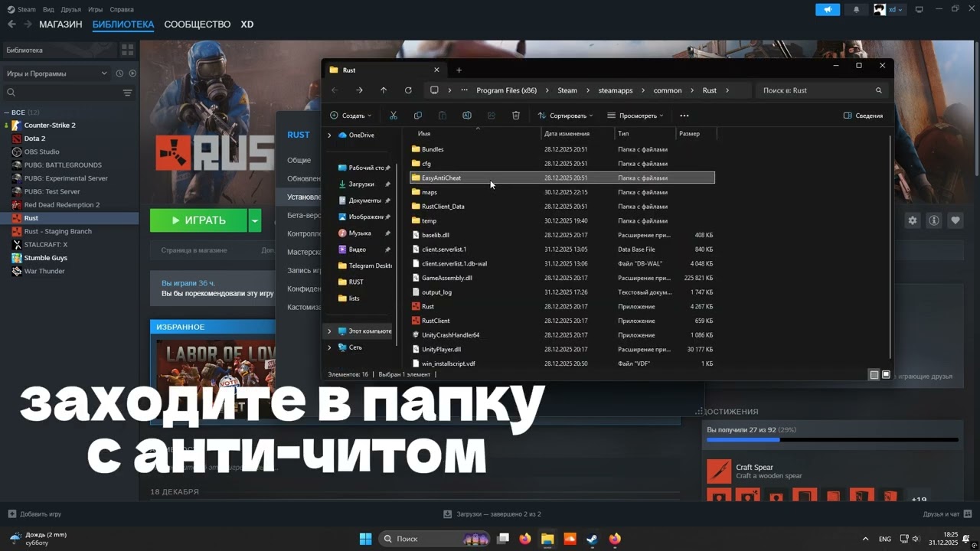Open the Windows Start menu
Screen dimensions: 980x551
click(x=365, y=539)
